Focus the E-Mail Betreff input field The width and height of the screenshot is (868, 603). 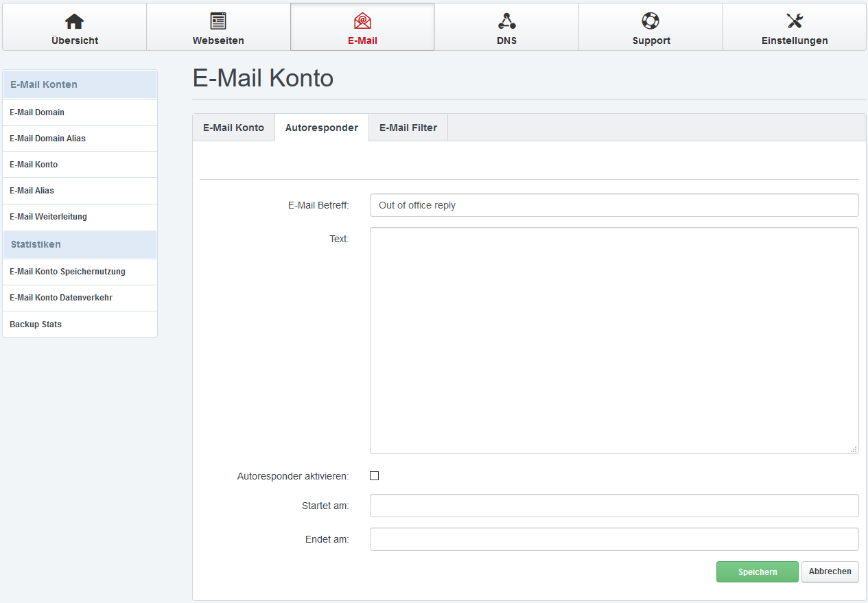(614, 205)
